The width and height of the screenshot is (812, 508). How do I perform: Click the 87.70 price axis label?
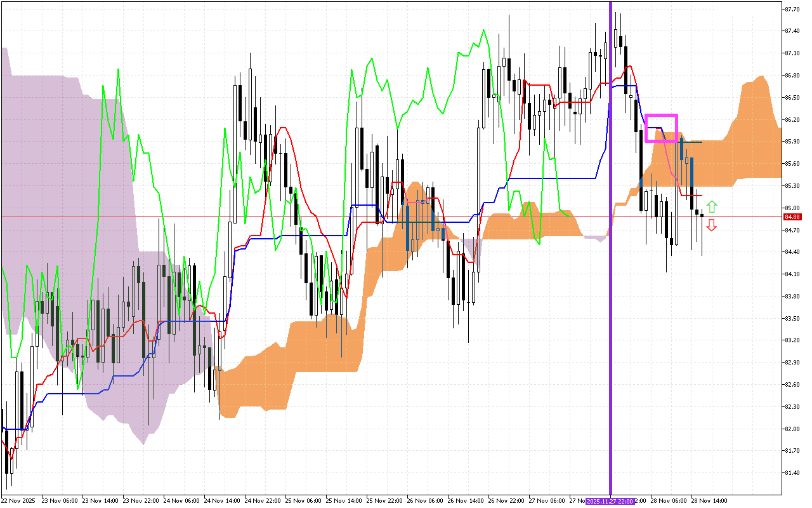tap(792, 10)
